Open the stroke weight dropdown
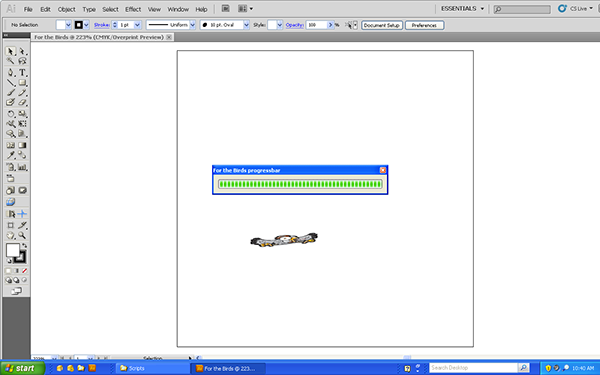Image resolution: width=600 pixels, height=375 pixels. point(137,25)
